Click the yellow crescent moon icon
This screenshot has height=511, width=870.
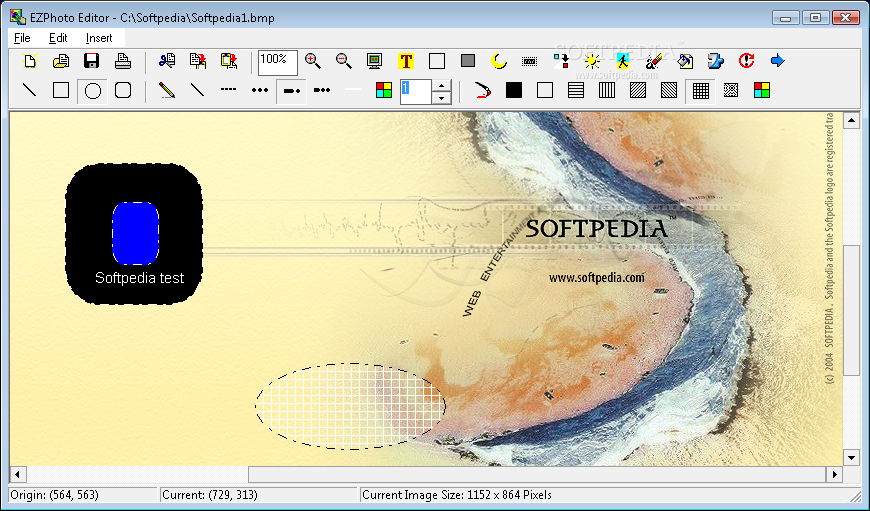(x=499, y=61)
